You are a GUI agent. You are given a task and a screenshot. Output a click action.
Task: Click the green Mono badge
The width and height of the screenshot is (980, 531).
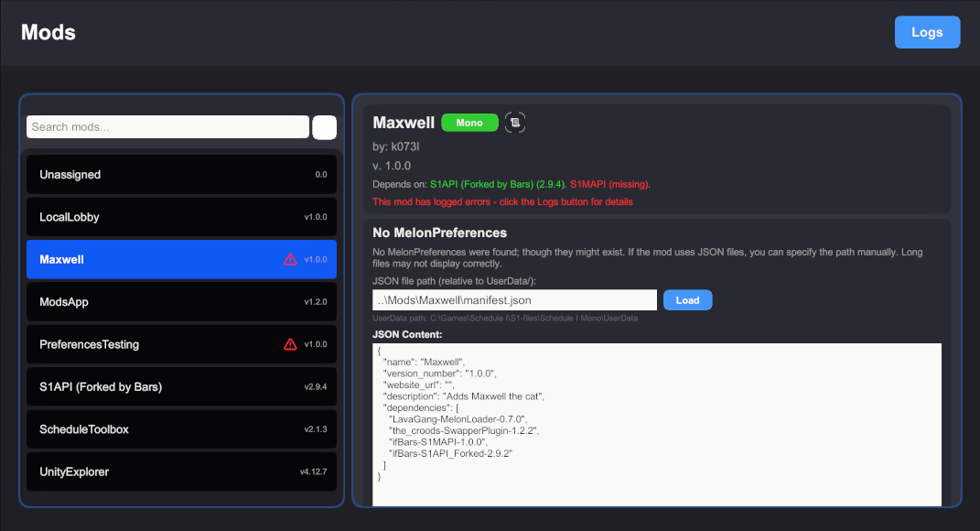469,122
